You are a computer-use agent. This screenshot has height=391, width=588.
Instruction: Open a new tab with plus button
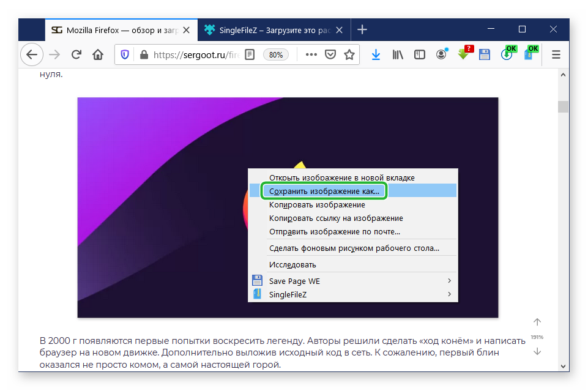[362, 29]
